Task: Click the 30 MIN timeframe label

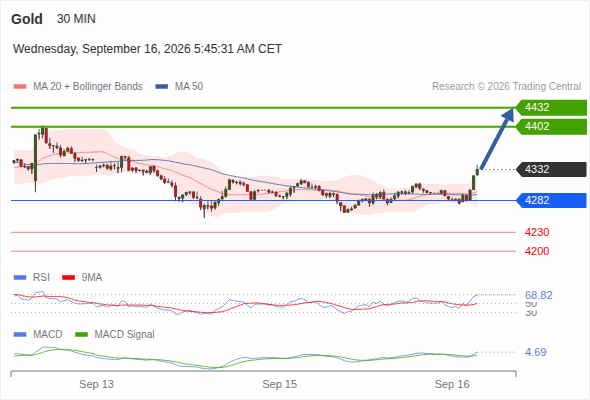Action: pos(76,19)
